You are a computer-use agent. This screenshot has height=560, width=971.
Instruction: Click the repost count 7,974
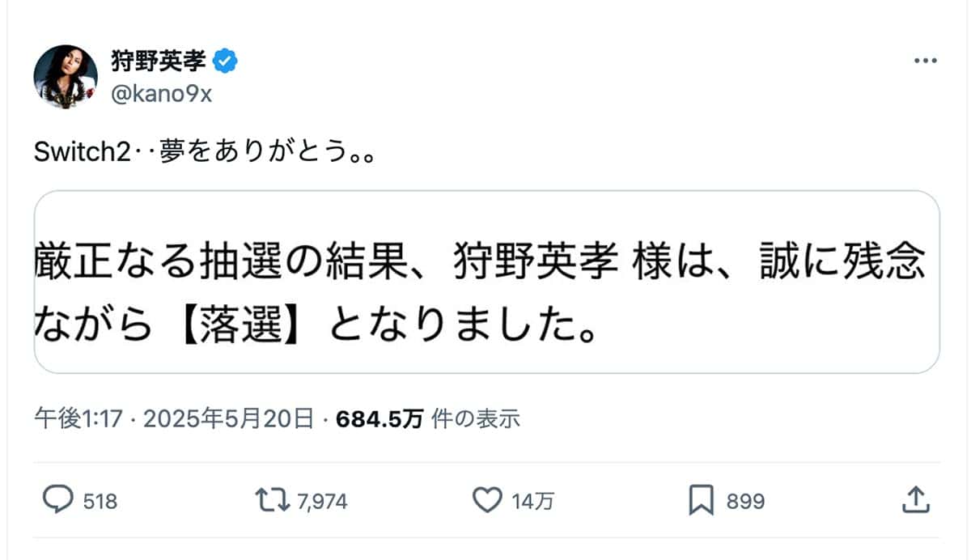322,502
